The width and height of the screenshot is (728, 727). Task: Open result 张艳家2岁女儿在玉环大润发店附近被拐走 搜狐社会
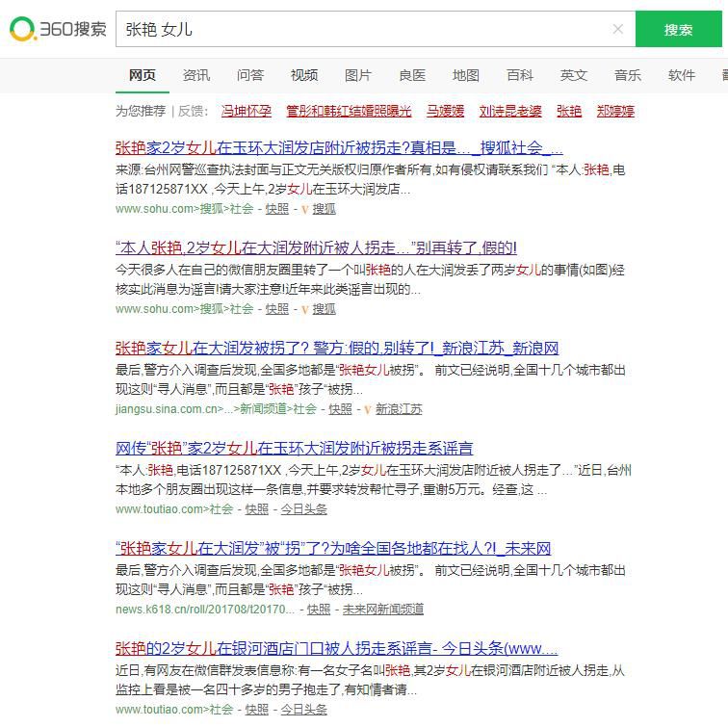pos(339,147)
